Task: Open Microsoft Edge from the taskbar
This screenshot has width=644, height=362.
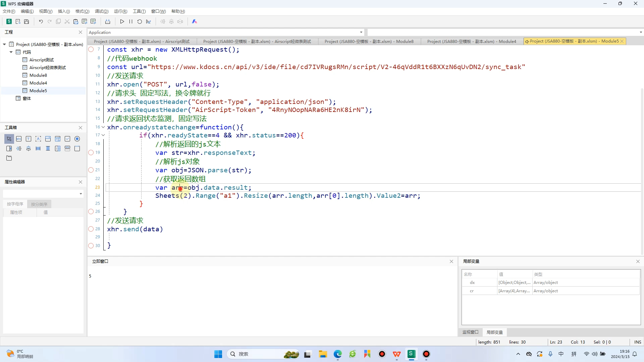Action: click(338, 354)
